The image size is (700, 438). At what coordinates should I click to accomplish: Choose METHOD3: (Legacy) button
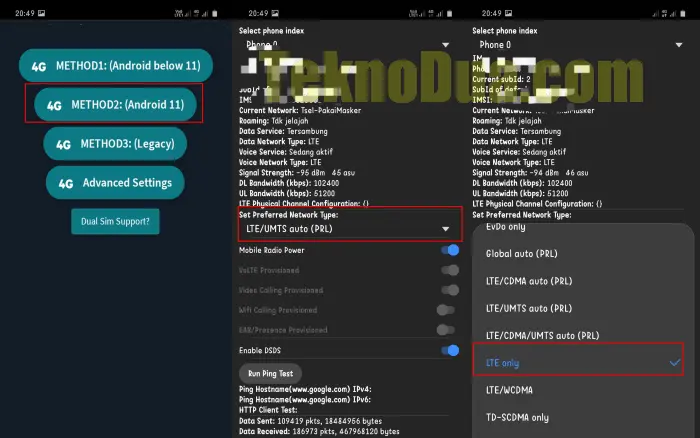click(x=115, y=144)
